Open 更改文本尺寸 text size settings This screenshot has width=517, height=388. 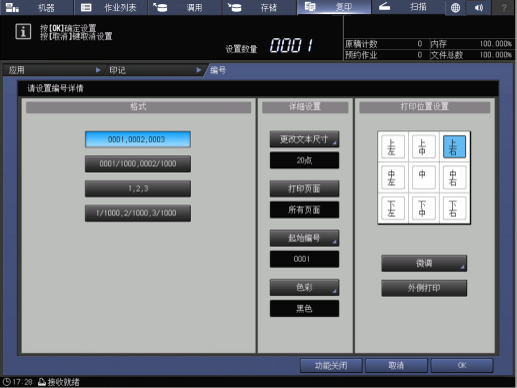coord(304,139)
